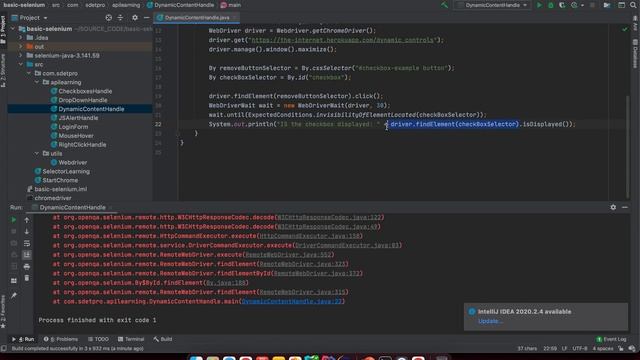
Task: Open the Terminal tool window
Action: [x=131, y=339]
